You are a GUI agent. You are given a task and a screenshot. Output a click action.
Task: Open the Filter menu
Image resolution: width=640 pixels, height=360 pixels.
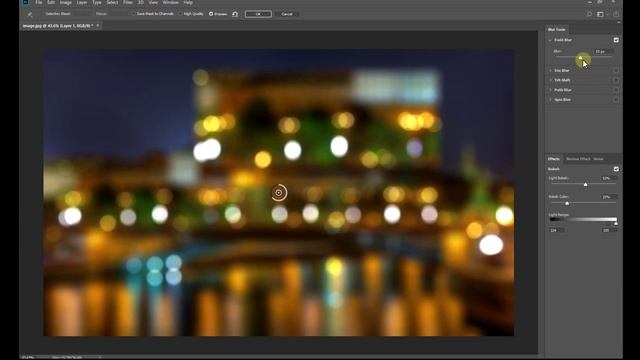point(128,2)
